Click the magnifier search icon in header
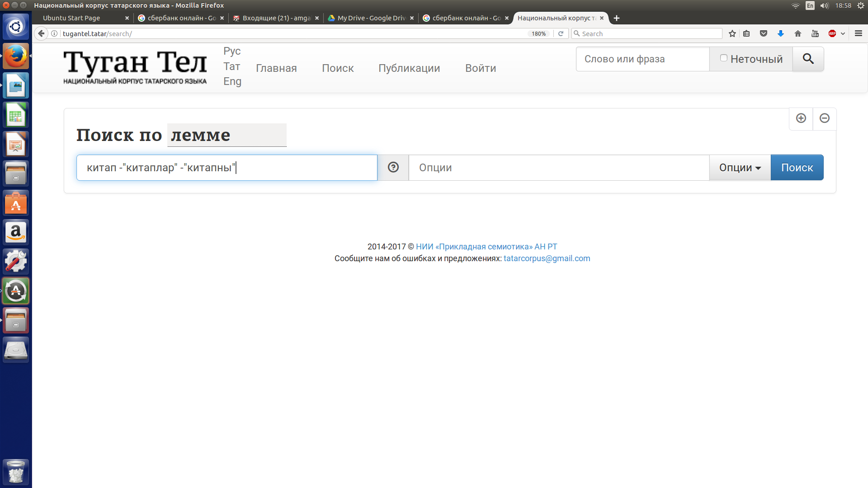The image size is (868, 488). (808, 59)
